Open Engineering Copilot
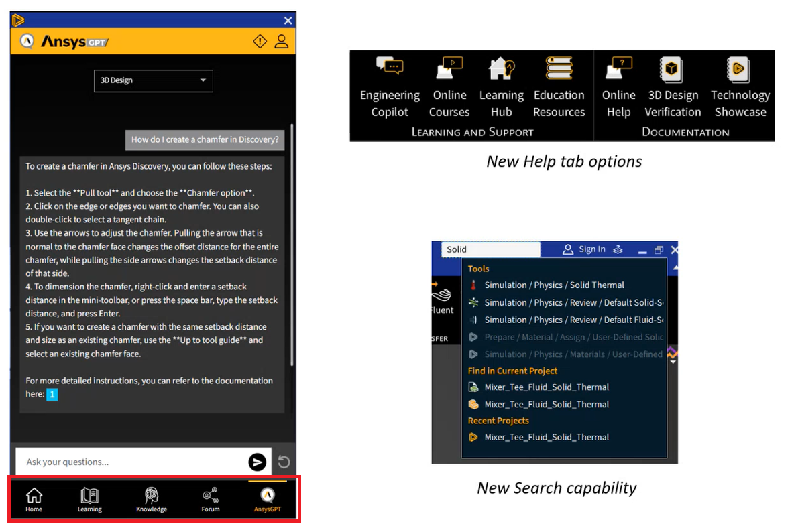 click(x=390, y=87)
